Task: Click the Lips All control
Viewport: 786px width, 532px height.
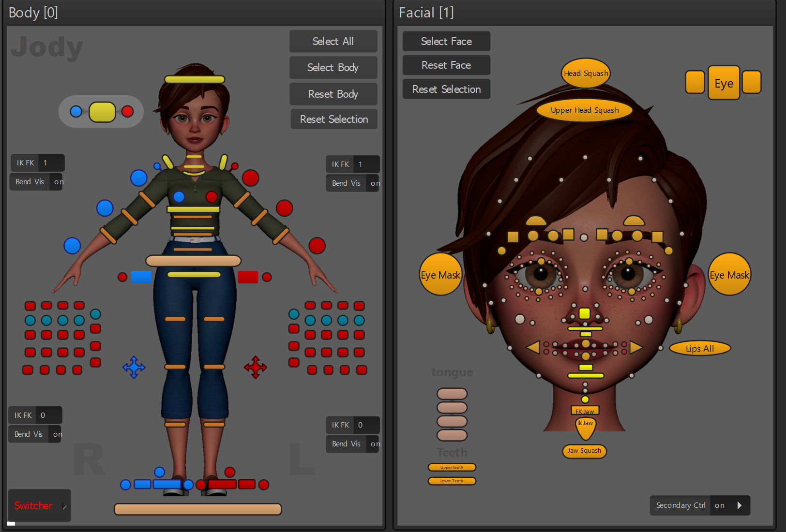Action: (699, 348)
